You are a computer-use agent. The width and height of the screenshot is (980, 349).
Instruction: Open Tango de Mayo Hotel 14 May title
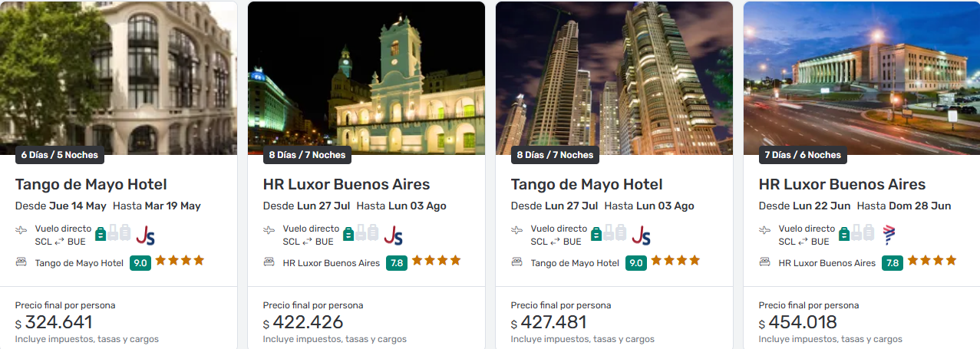pyautogui.click(x=91, y=185)
